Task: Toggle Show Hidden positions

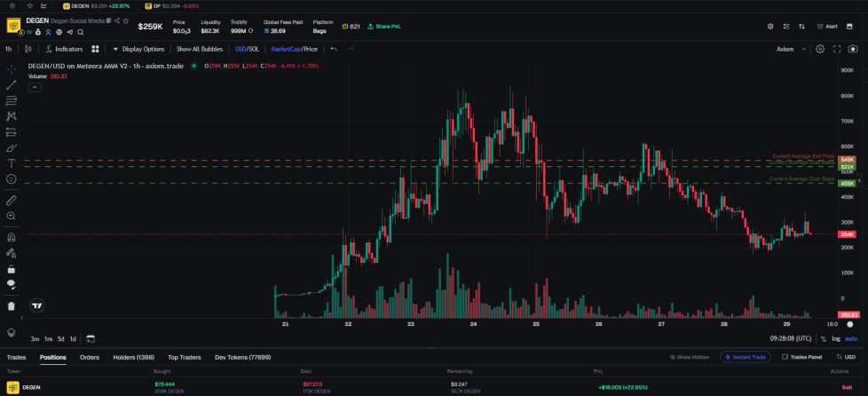Action: 689,357
